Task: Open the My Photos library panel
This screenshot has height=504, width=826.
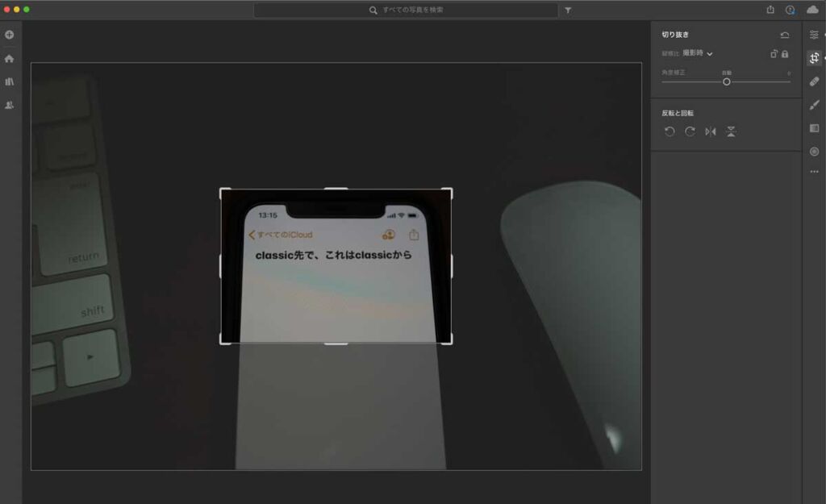Action: (x=10, y=81)
